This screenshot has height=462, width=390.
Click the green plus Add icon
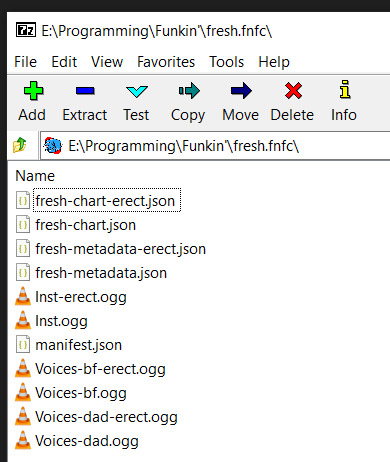(33, 91)
